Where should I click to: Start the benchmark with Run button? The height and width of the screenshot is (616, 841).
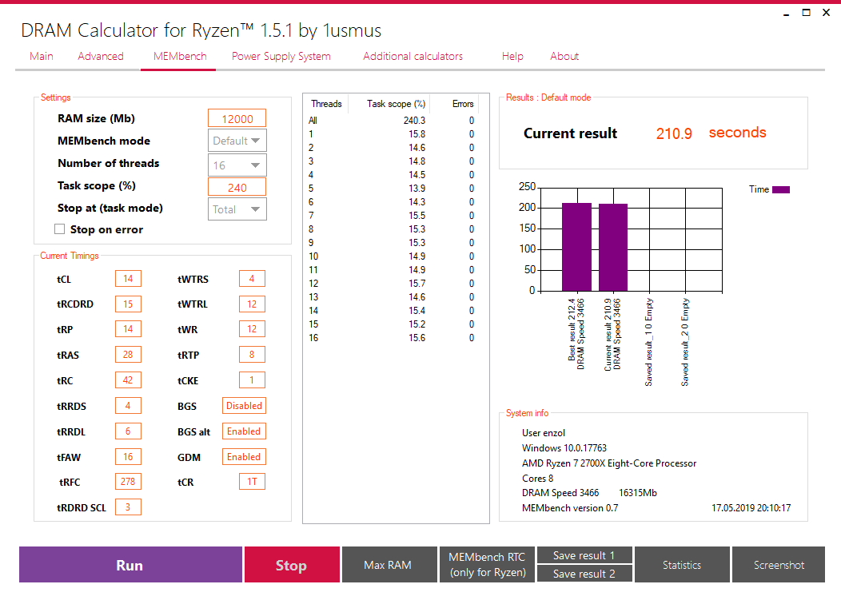(130, 565)
